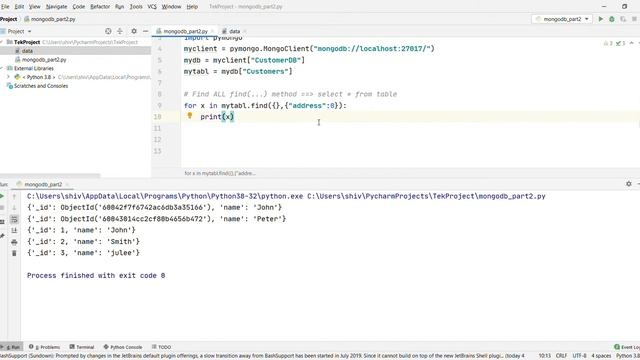
Task: Hide the Project panel with the minus icon
Action: tap(145, 31)
